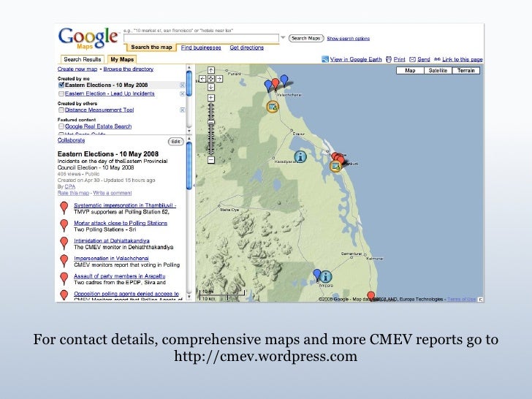
Task: Click the printer icon
Action: point(389,59)
